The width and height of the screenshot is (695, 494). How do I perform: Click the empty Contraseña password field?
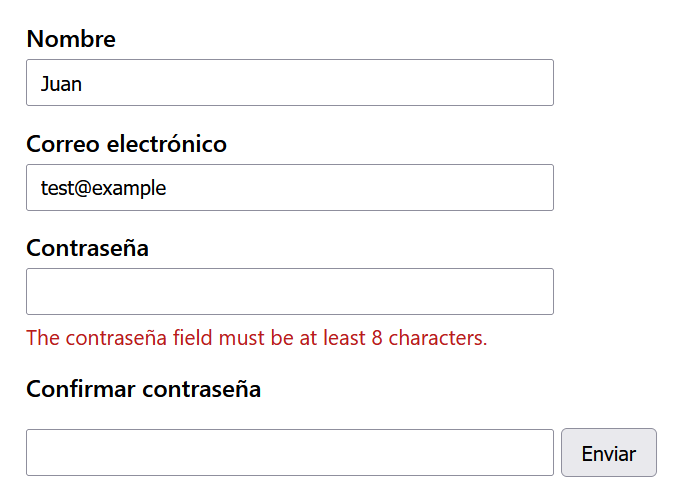click(x=289, y=292)
